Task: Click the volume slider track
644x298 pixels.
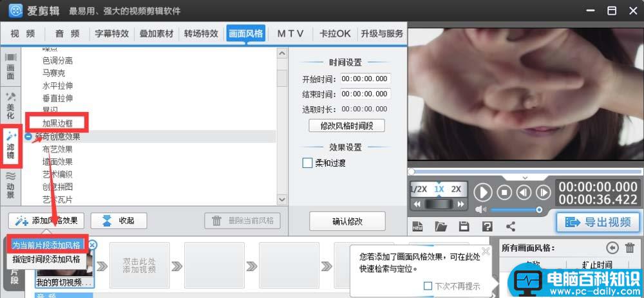Action: [x=516, y=210]
